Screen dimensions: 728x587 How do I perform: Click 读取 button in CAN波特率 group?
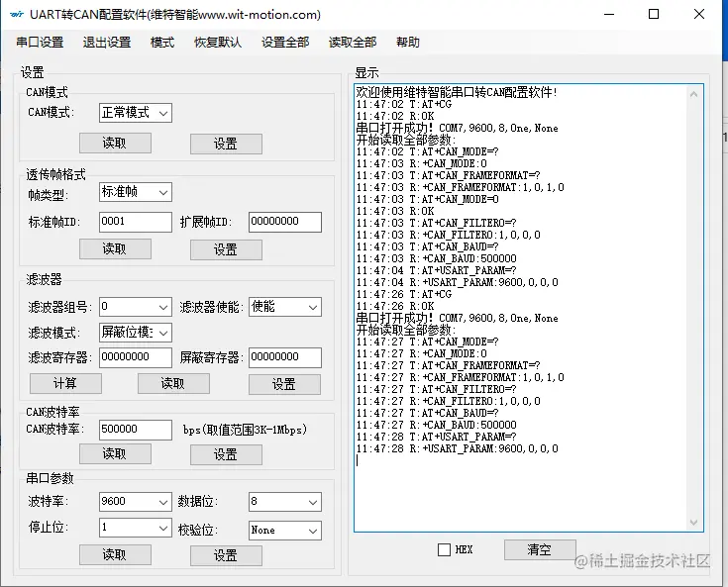pos(115,453)
